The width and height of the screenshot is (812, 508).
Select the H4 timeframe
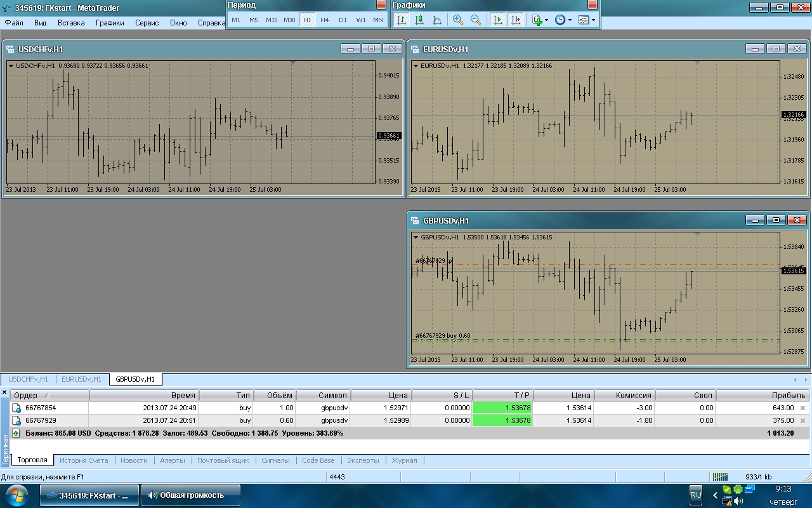click(325, 20)
